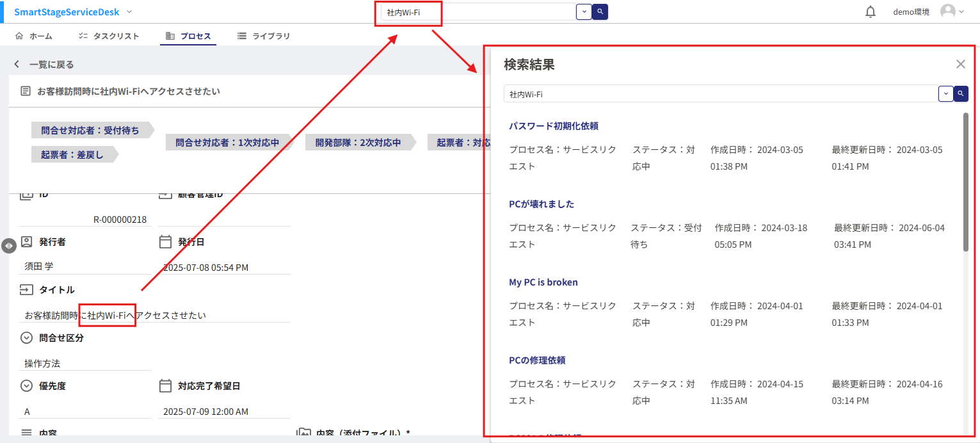This screenshot has width=980, height=443.
Task: Open the SmartStageServiceDesk app switcher chevron
Action: coord(129,12)
